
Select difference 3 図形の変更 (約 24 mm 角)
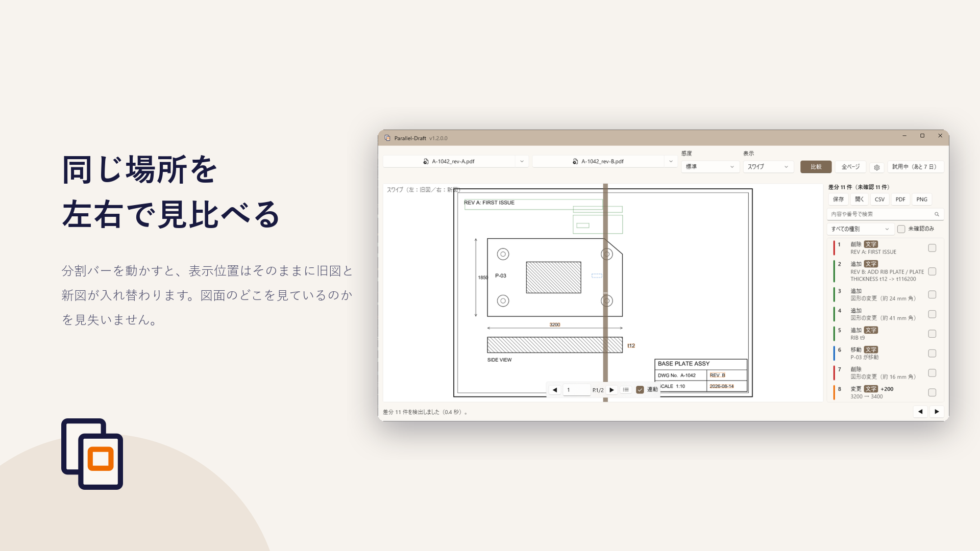coord(885,295)
